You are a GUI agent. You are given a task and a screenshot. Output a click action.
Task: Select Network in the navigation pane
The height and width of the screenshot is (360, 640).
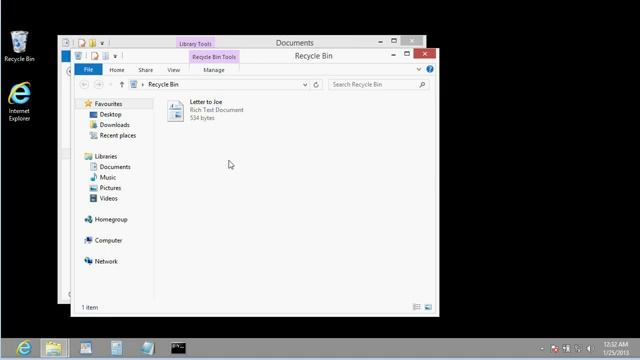point(106,261)
